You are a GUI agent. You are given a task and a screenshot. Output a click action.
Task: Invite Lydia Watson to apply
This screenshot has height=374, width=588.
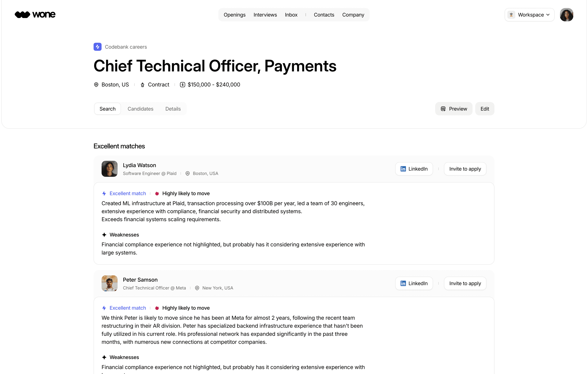465,169
